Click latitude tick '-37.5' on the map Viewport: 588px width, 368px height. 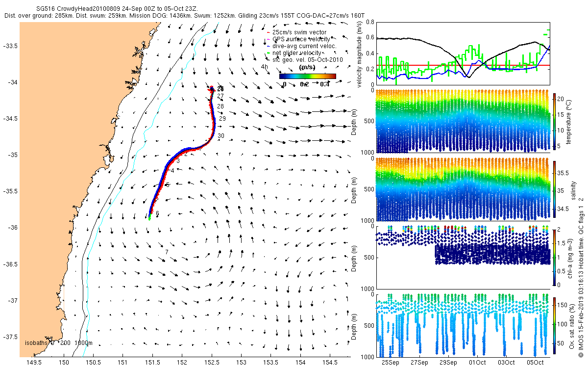click(x=10, y=337)
